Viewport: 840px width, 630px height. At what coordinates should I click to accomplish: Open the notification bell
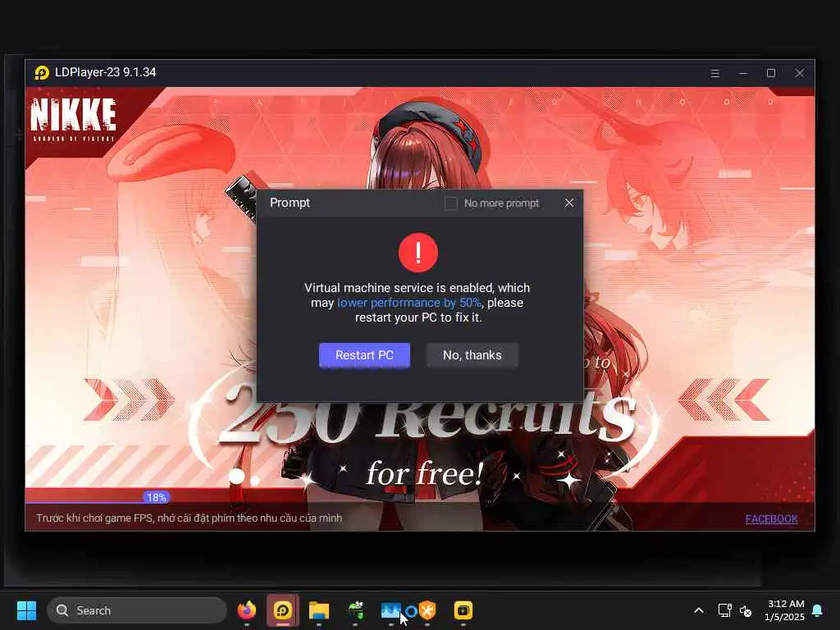[818, 610]
